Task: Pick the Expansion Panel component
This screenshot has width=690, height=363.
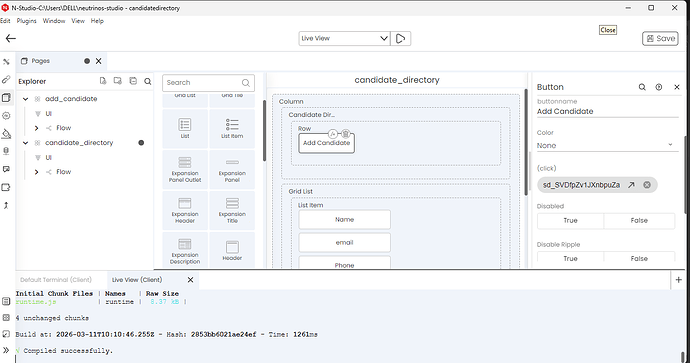Action: [x=232, y=169]
